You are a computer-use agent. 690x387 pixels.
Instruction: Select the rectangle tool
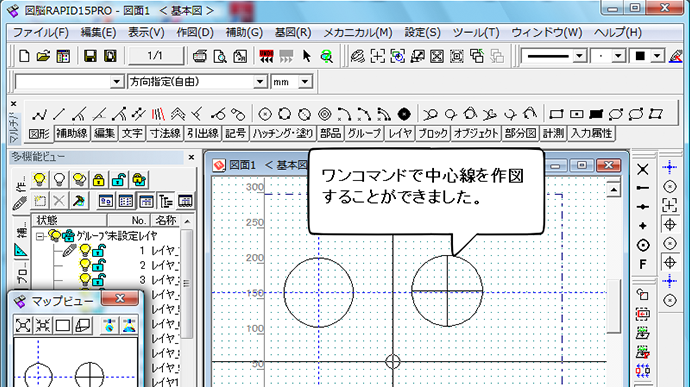(x=556, y=114)
